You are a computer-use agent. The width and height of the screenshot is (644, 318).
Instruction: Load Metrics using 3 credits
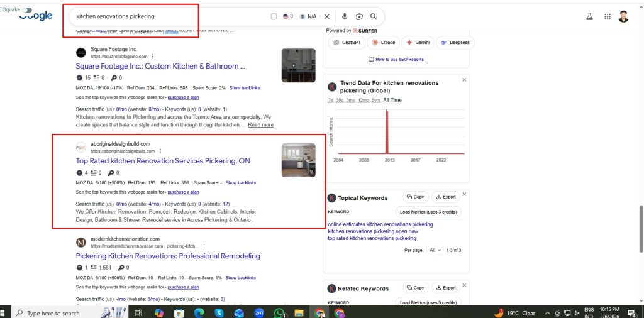429,212
